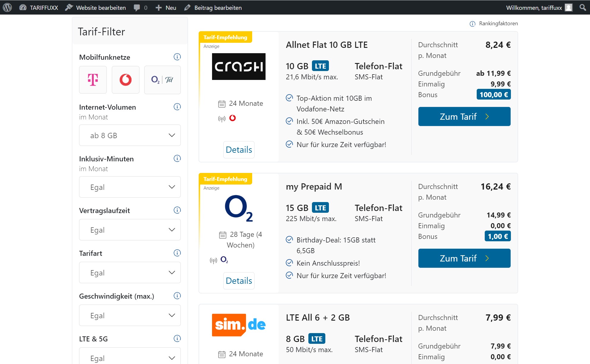The width and height of the screenshot is (590, 364).
Task: Click the LTE badge next to 8 GB
Action: pos(317,339)
